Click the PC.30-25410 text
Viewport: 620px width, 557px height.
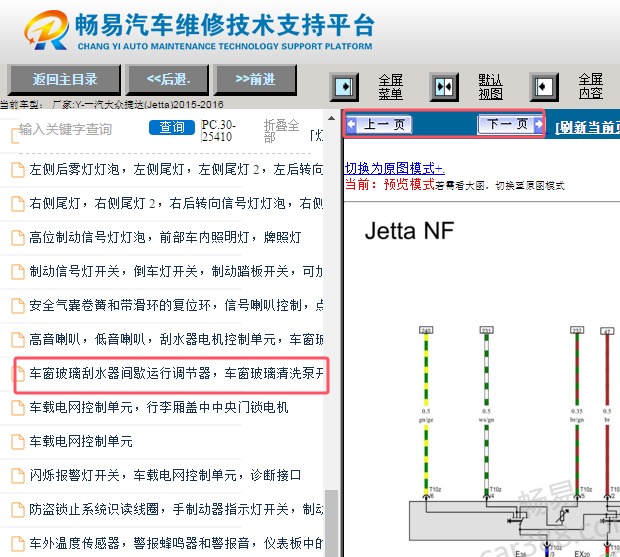(218, 130)
